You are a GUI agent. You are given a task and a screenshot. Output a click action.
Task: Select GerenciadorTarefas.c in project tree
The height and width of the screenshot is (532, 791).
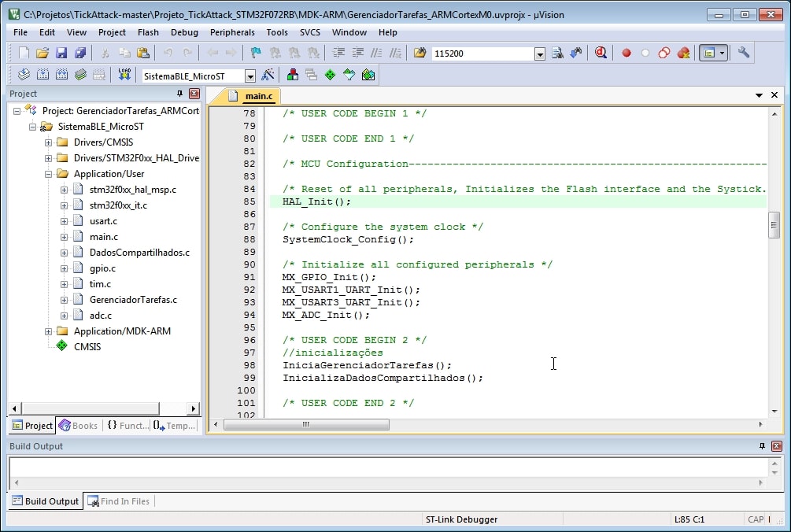coord(133,300)
